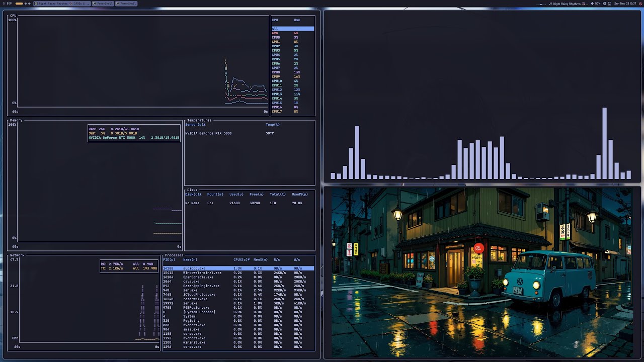The image size is (644, 362).
Task: Select the active orange workspace indicator
Action: click(19, 4)
